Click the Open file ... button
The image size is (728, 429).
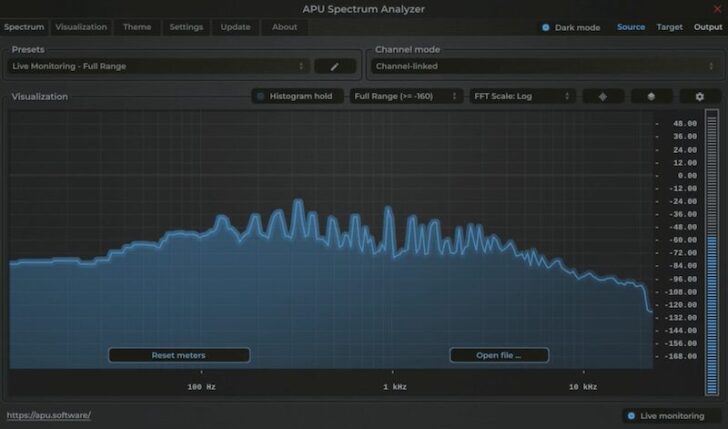coord(499,355)
